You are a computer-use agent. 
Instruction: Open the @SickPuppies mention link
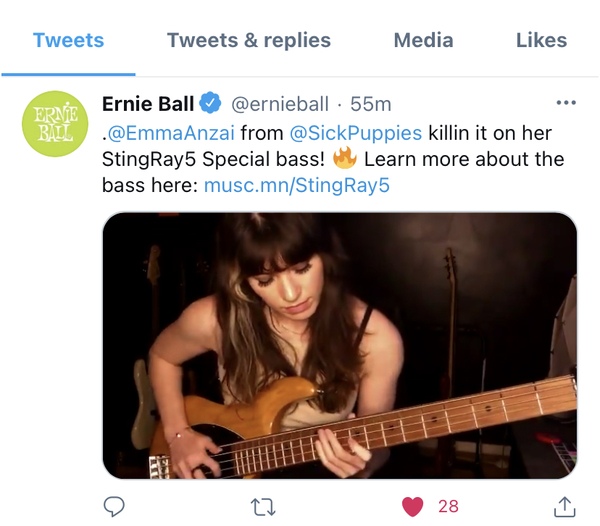[356, 133]
